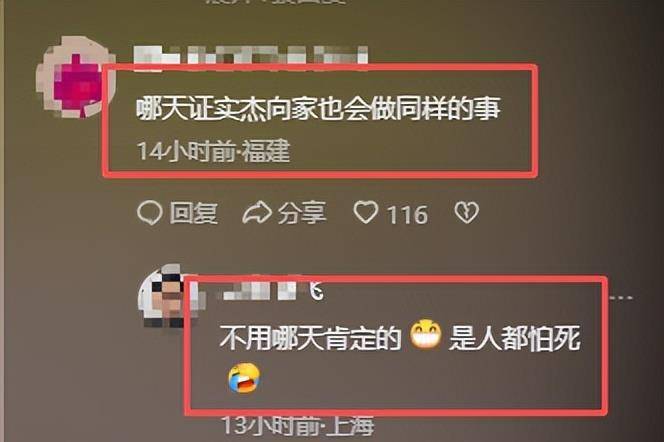Click the grinning emoji in the reply
The image size is (664, 442).
426,334
